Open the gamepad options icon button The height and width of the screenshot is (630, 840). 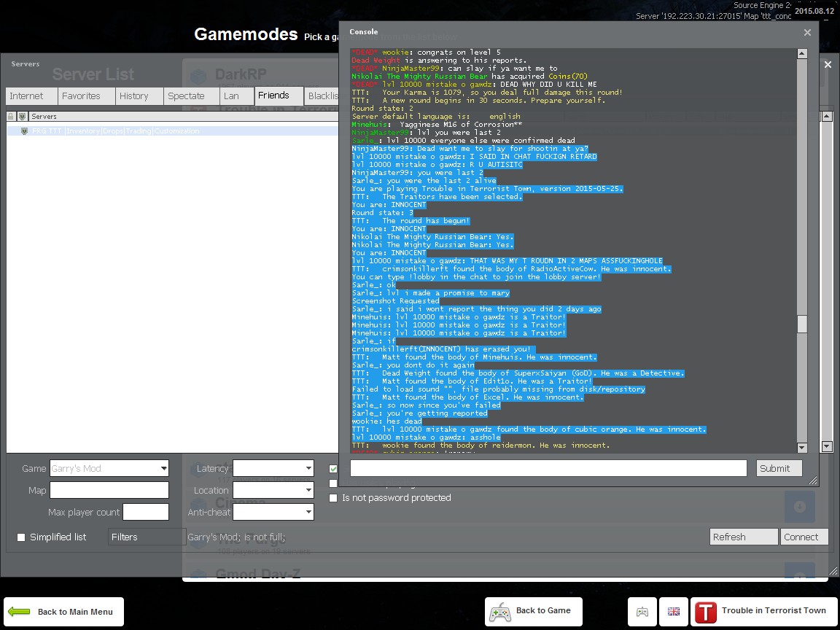642,611
